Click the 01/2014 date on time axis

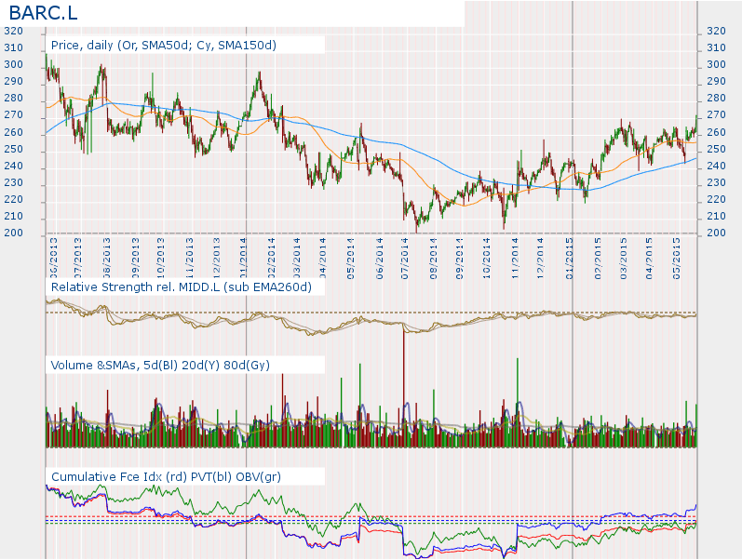[244, 257]
